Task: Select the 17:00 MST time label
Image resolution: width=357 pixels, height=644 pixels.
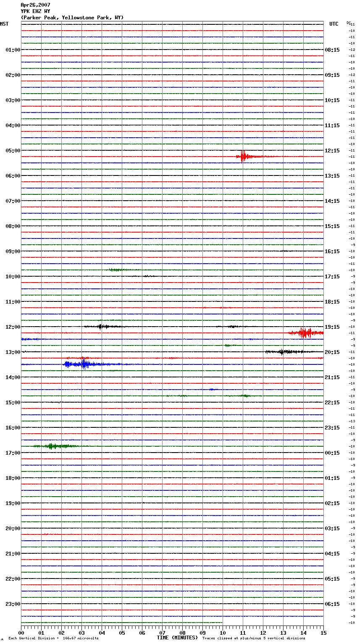Action: 13,453
